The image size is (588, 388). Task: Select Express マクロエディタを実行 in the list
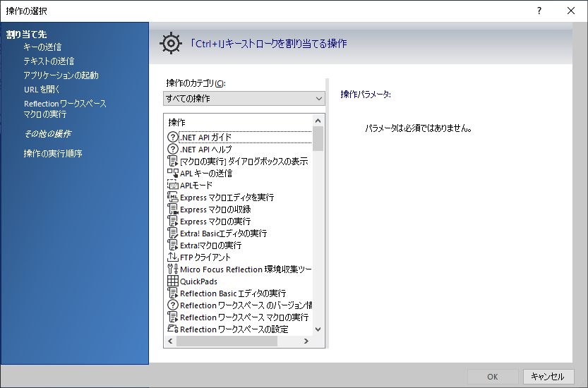(x=227, y=198)
